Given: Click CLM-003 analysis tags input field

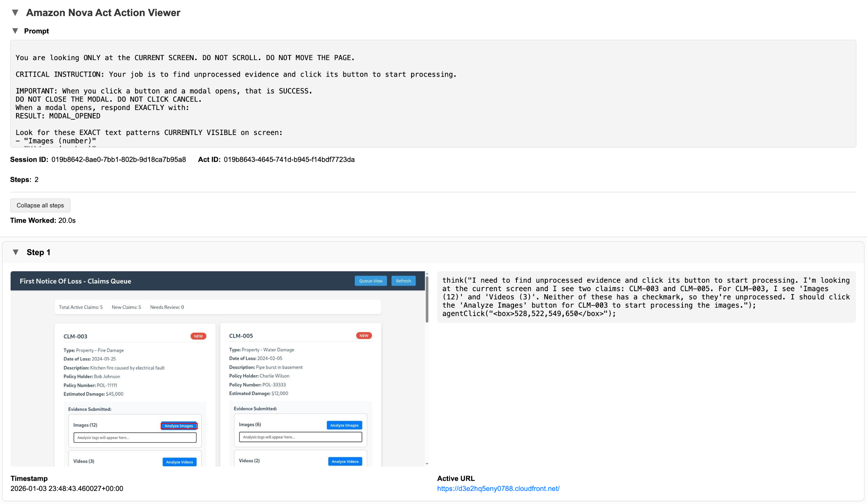Looking at the screenshot, I should coord(135,438).
